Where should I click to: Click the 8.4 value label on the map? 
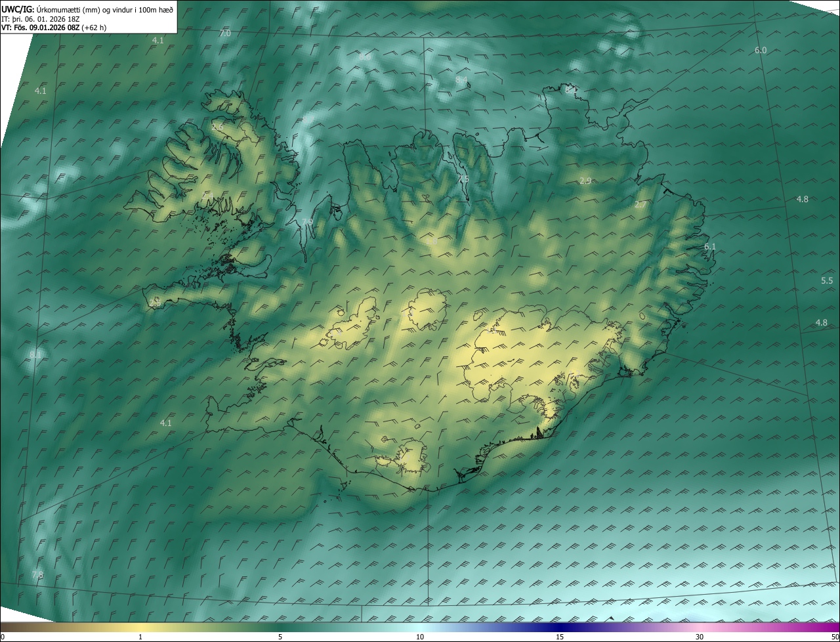coord(461,79)
